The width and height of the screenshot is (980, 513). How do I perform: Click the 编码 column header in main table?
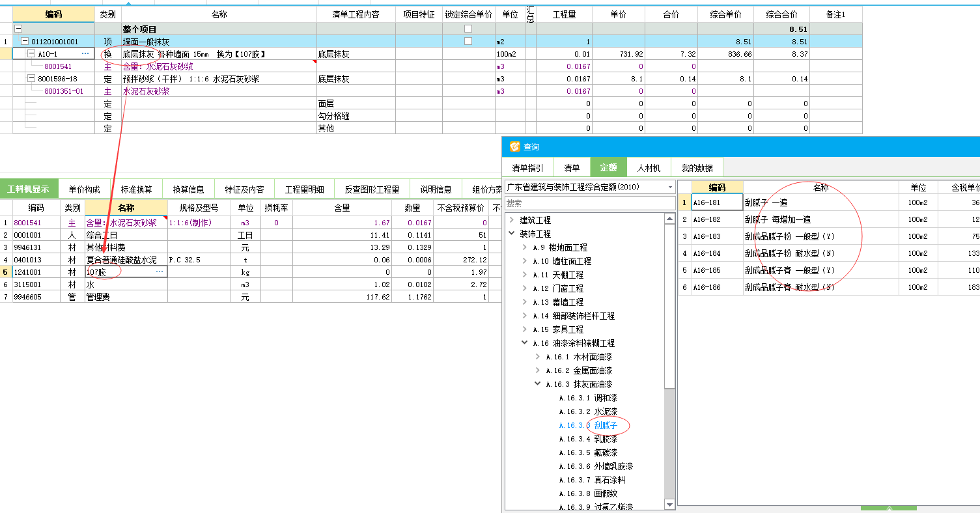click(x=53, y=14)
